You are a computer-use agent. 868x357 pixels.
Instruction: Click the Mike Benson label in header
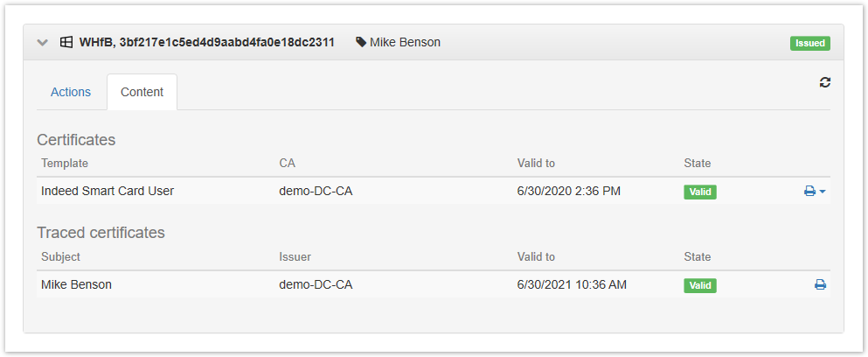click(x=406, y=42)
